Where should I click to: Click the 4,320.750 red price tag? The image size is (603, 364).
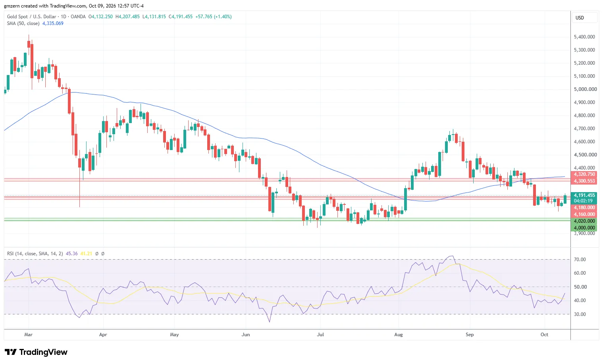(x=584, y=174)
